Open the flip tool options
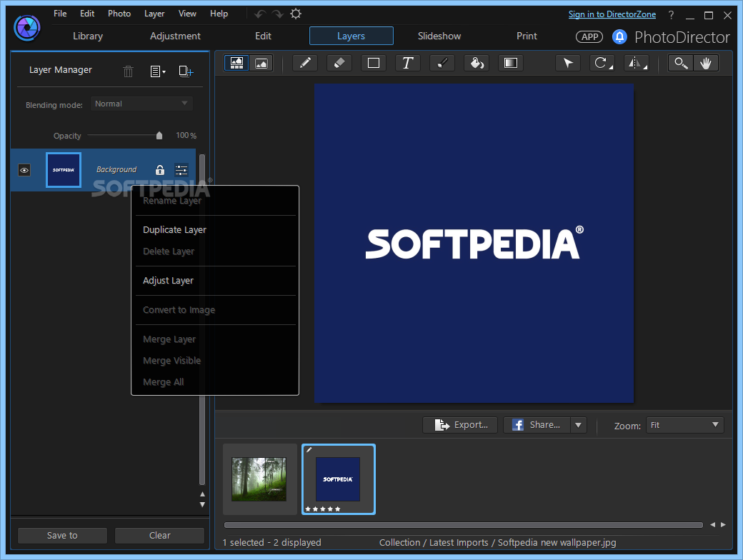This screenshot has width=743, height=560. [636, 63]
